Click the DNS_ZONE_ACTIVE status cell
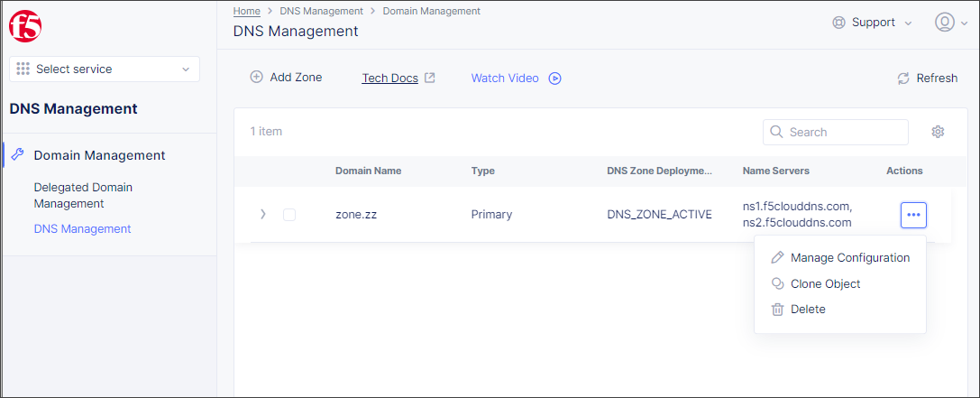 (659, 215)
